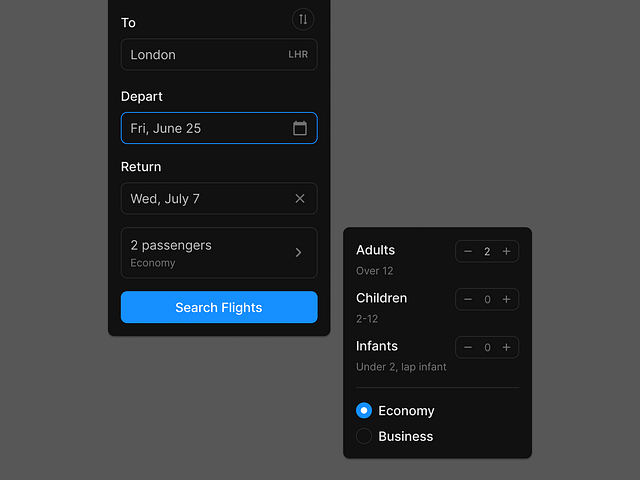Screen dimensions: 640x480
Task: Click the Depart field label
Action: tap(142, 97)
